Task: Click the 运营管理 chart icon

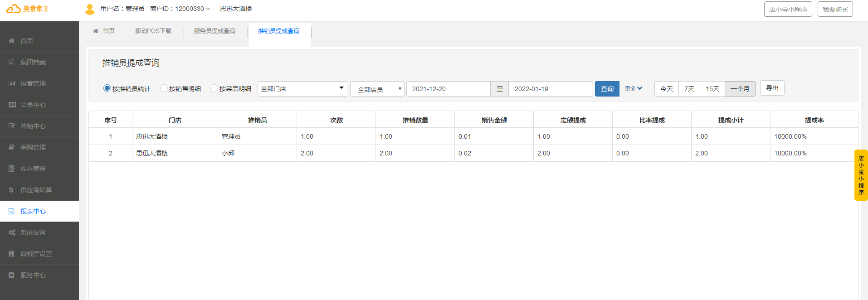Action: [x=12, y=83]
